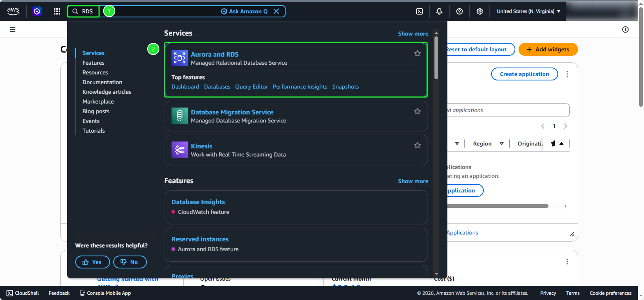This screenshot has width=644, height=300.
Task: Open RDS Snapshots feature
Action: pos(345,87)
